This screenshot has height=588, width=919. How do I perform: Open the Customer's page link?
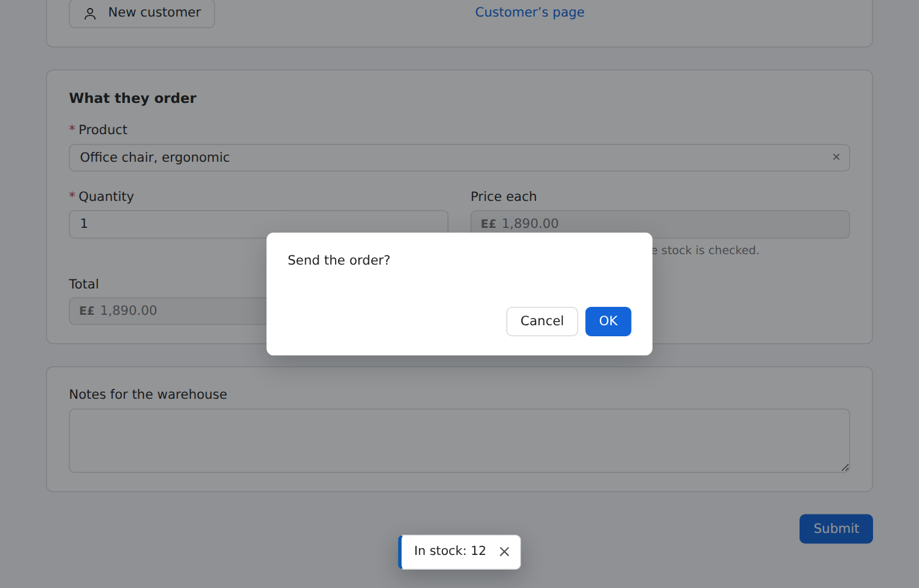(529, 12)
